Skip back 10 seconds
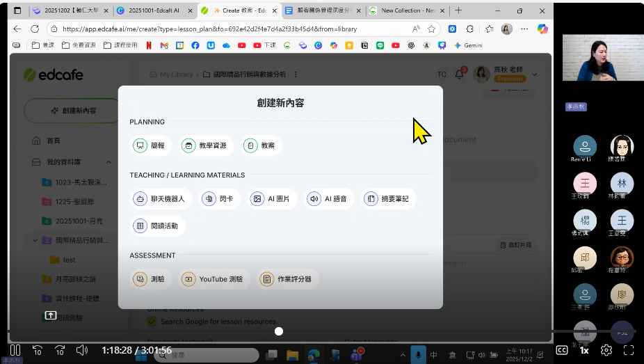The image size is (644, 364). [x=38, y=351]
